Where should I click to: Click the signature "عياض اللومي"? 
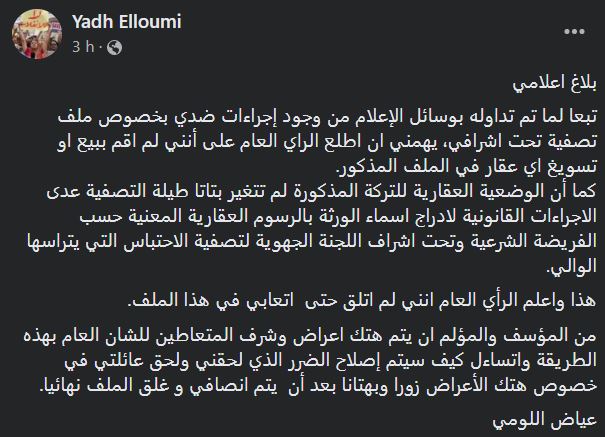click(x=545, y=420)
